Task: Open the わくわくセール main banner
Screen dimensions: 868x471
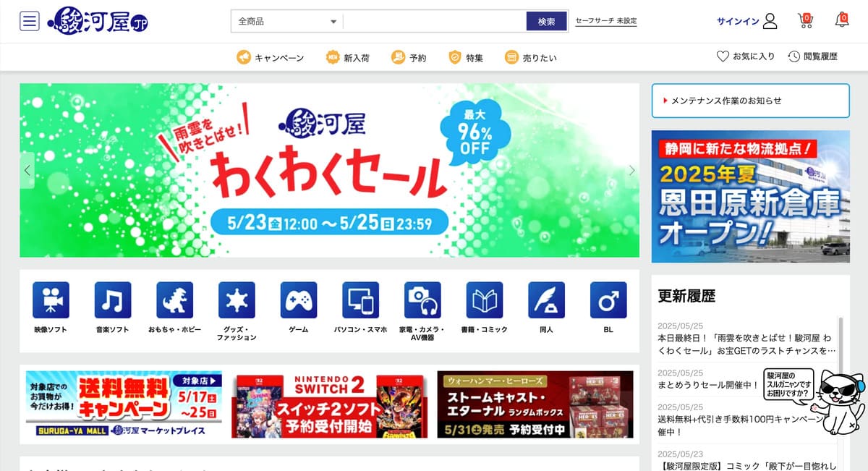Action: point(330,170)
